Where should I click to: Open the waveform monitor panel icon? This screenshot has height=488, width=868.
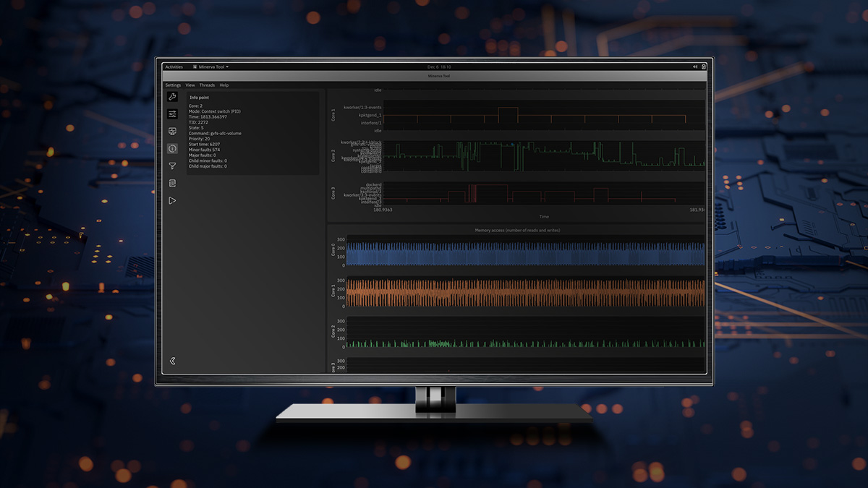172,131
